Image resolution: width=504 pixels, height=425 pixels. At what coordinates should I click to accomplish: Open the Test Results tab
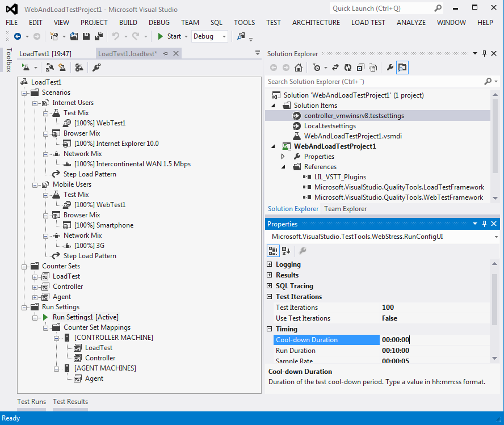70,402
